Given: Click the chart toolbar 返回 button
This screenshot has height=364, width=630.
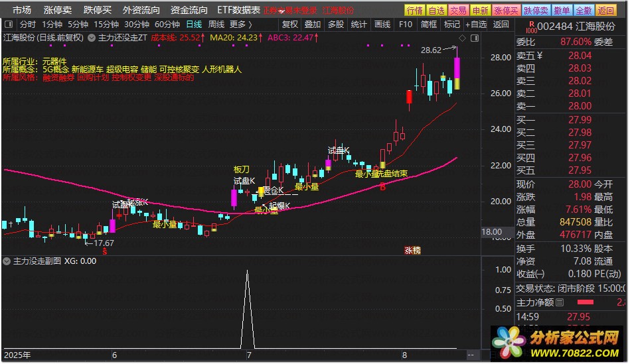Looking at the screenshot, I should pos(501,25).
